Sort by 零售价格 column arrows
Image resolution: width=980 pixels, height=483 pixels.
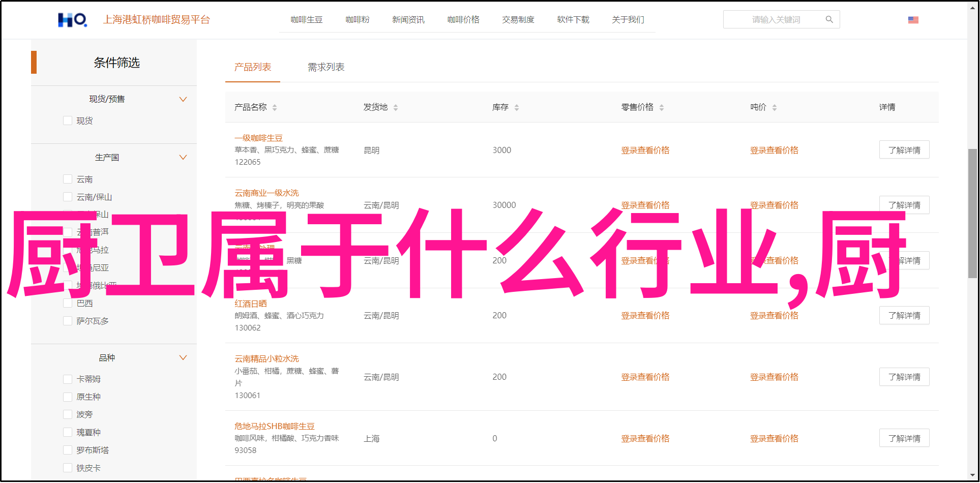(x=662, y=107)
